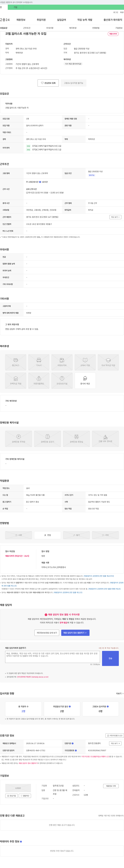
Task: Click the 장애인용 화장실 icon
Action: (76, 439)
